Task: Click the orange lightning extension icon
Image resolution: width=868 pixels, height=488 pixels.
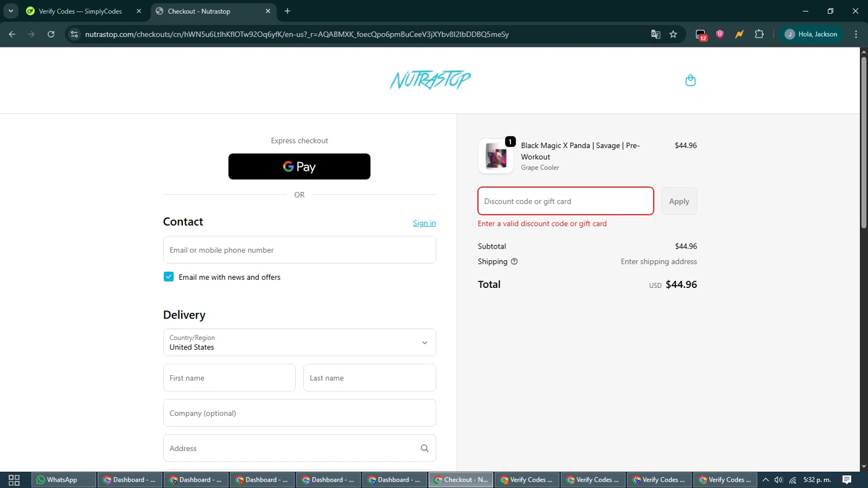Action: (740, 34)
